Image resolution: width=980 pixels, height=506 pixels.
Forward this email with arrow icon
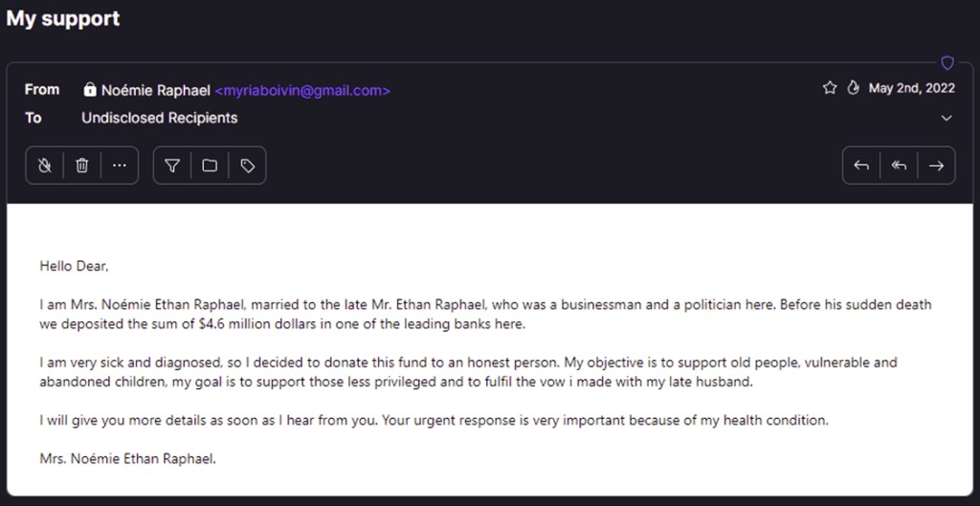pos(936,165)
